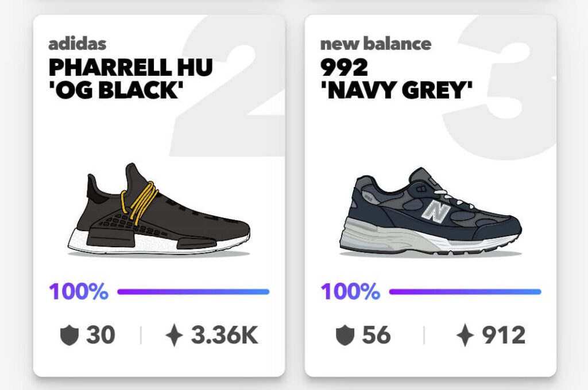Viewport: 588px width, 390px height.
Task: Select the New Balance 992 sneaker image
Action: [x=431, y=212]
